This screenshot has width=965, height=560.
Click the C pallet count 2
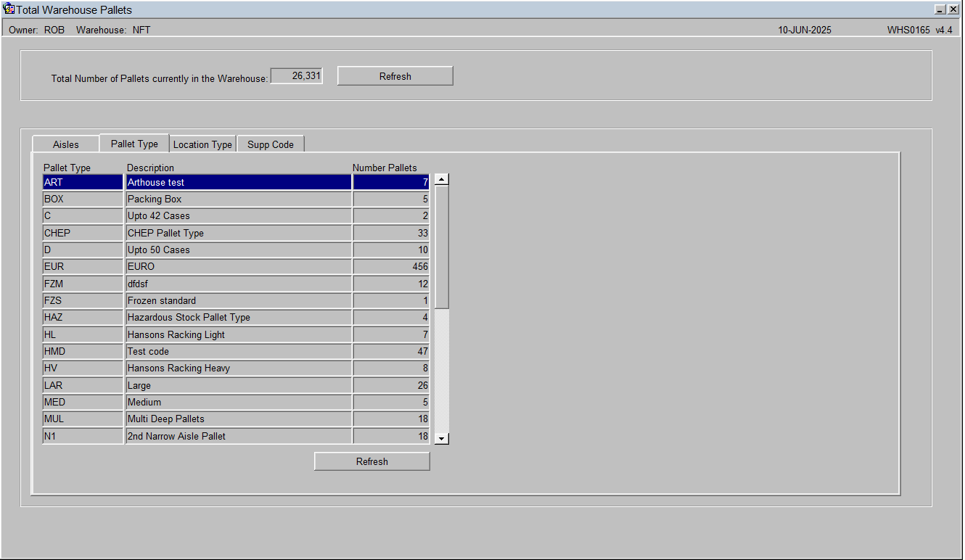tap(391, 215)
